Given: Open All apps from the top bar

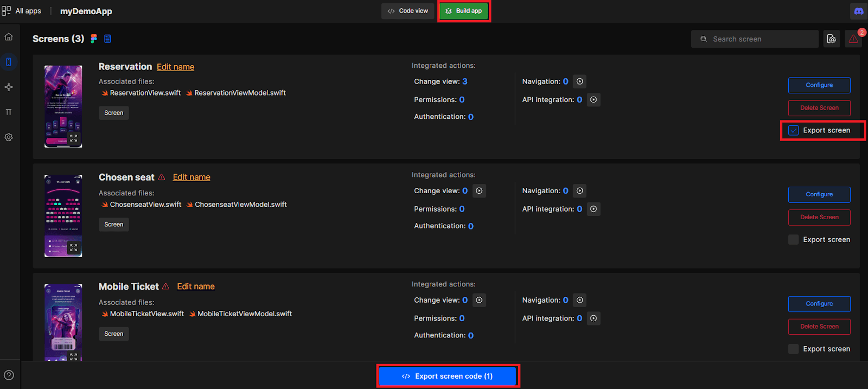Looking at the screenshot, I should pos(22,11).
